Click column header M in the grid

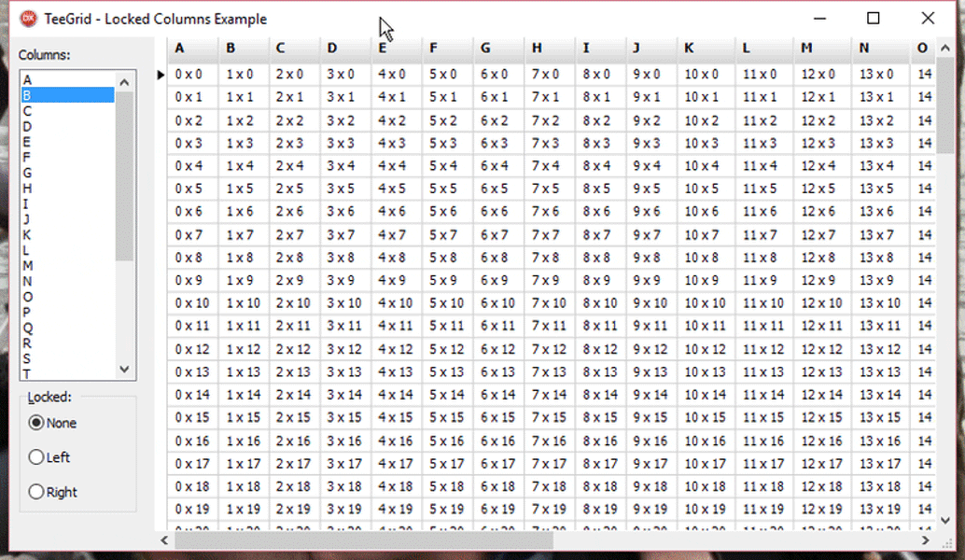click(823, 48)
